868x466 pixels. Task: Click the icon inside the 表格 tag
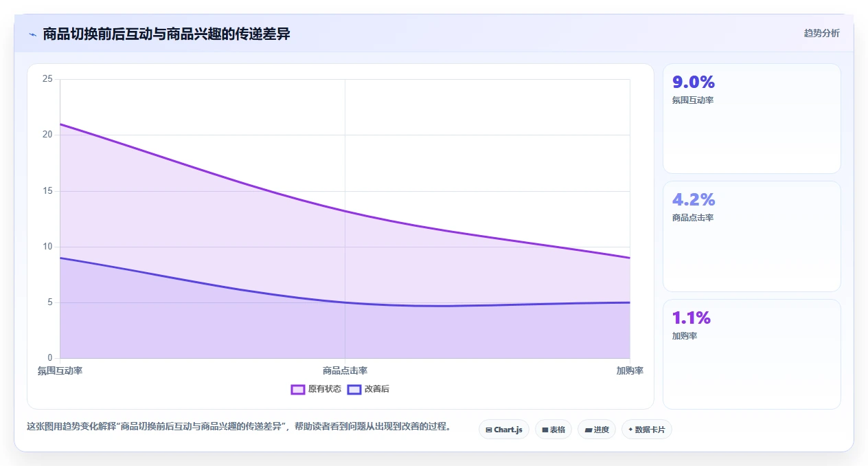(x=545, y=430)
